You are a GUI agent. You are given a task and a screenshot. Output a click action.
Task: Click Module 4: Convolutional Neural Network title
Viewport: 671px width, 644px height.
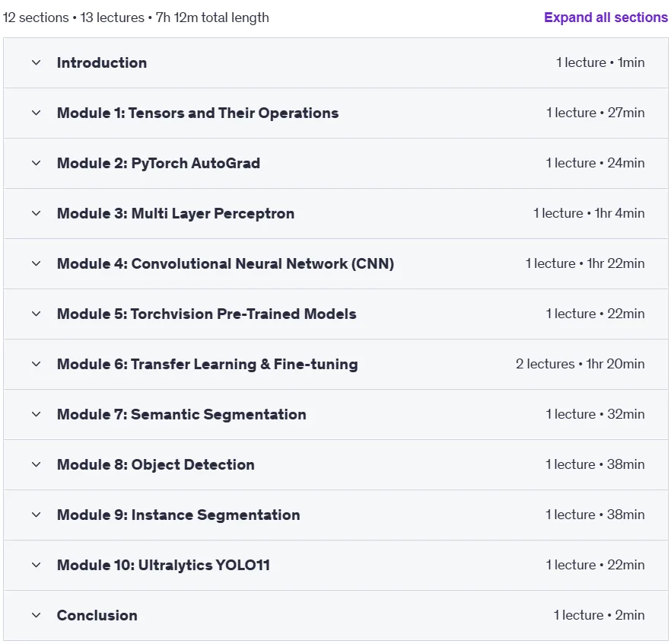225,263
